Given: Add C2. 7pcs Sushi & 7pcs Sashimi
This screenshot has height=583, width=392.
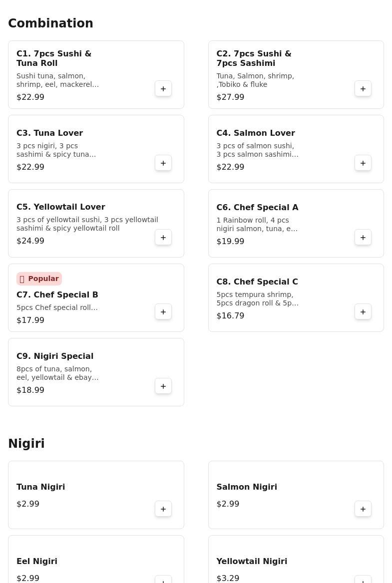Looking at the screenshot, I should (363, 88).
